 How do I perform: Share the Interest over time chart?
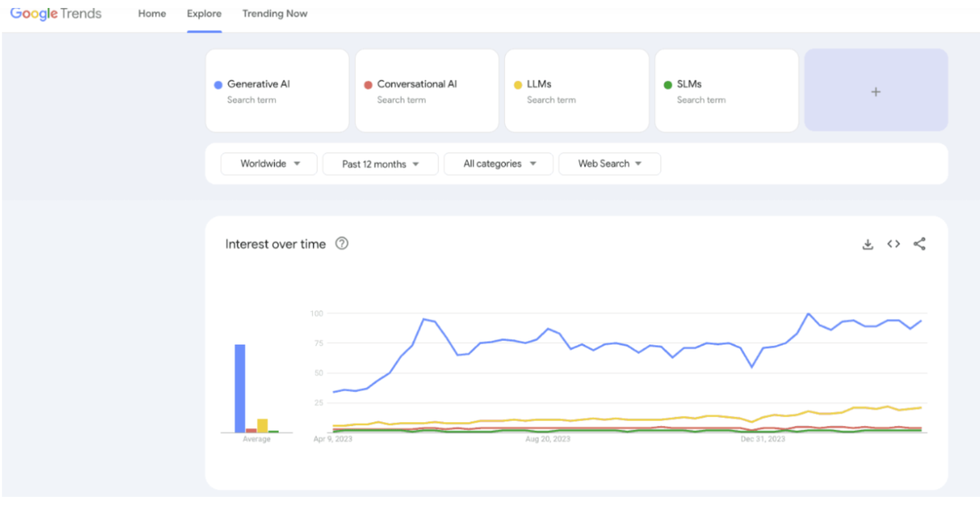click(920, 244)
